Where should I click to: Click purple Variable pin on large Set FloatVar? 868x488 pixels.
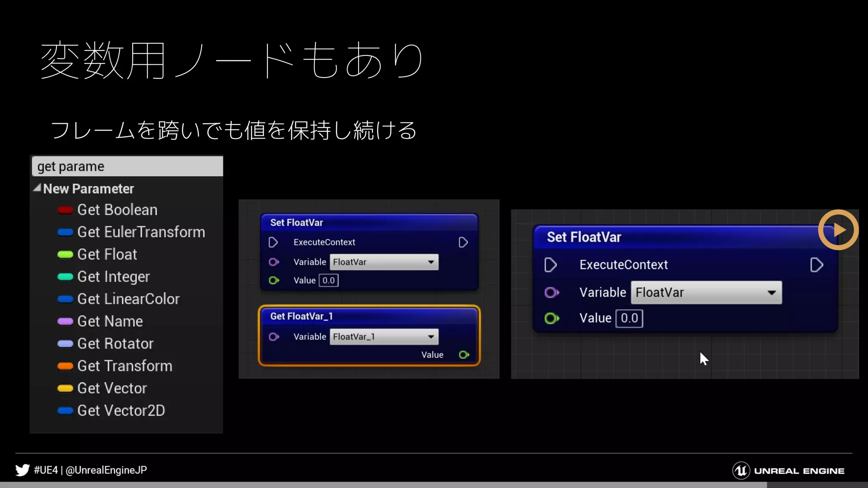pyautogui.click(x=552, y=293)
